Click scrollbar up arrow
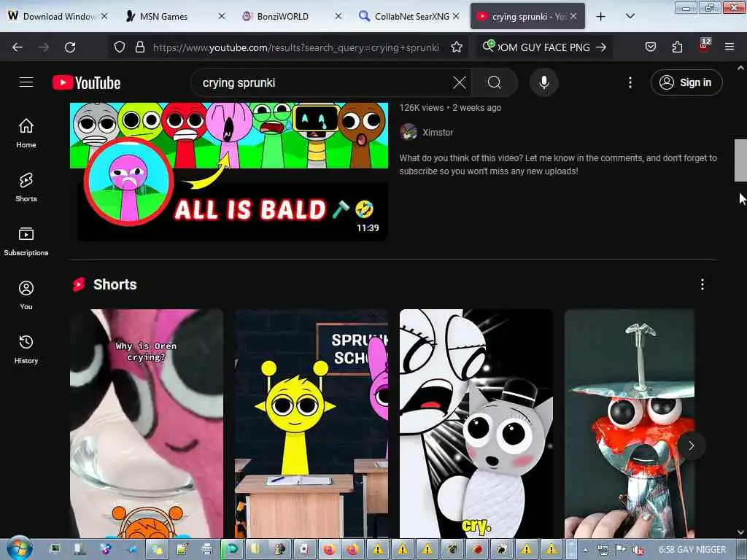Viewport: 747px width, 560px height. click(x=741, y=68)
